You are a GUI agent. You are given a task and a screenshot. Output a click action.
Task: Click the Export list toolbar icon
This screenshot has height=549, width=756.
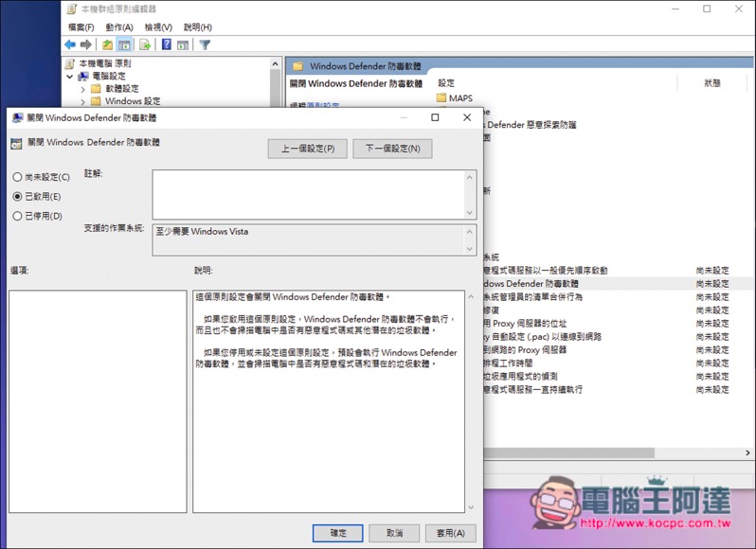coord(145,44)
